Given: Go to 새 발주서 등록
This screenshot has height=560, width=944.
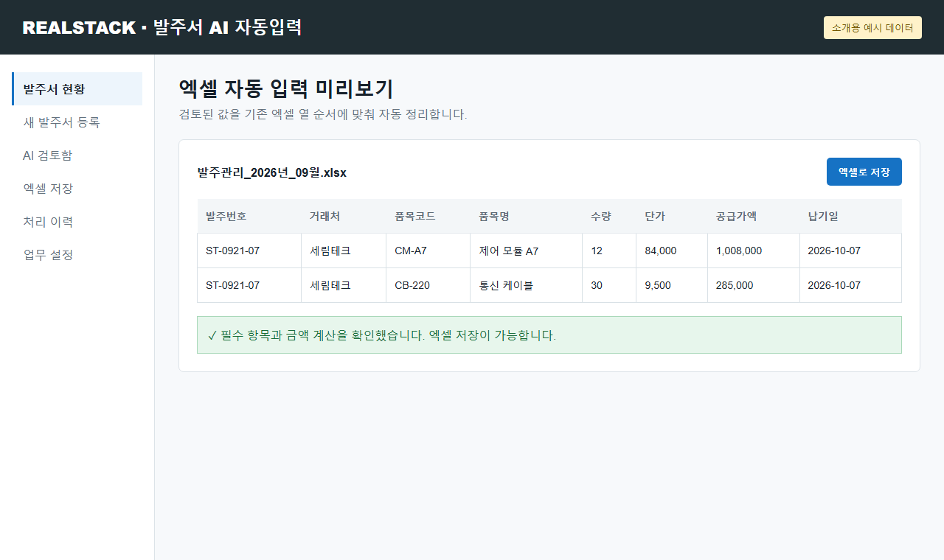Looking at the screenshot, I should click(x=77, y=122).
